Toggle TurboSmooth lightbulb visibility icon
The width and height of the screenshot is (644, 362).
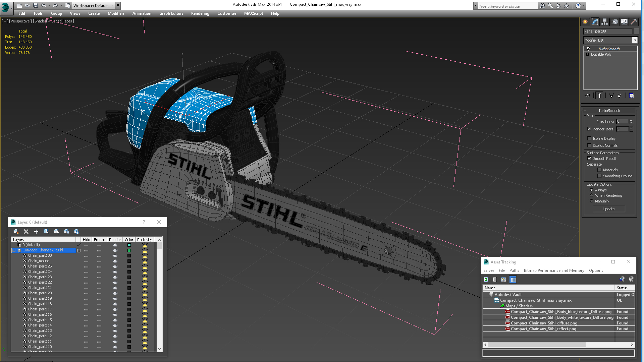click(588, 49)
